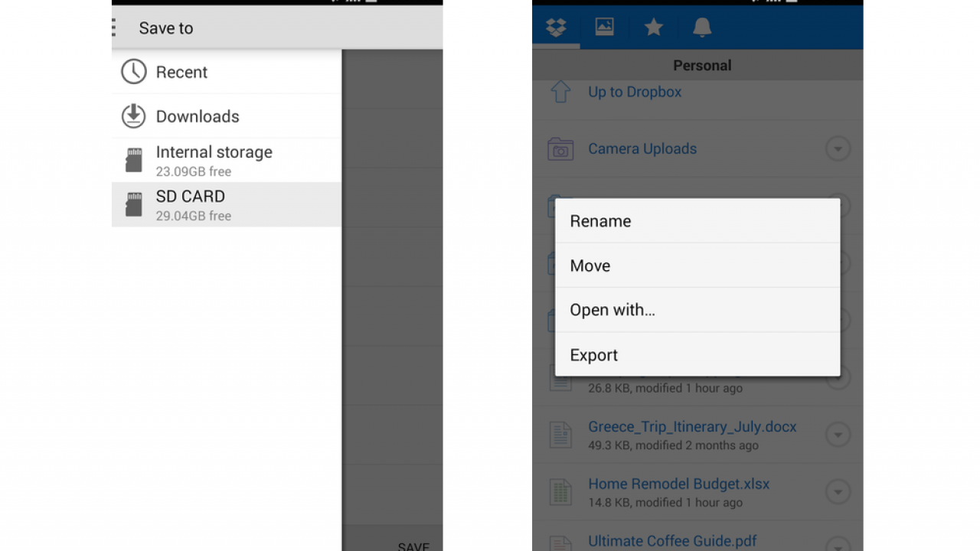Viewport: 980px width, 551px height.
Task: Click the Internal storage card icon
Action: (x=134, y=161)
